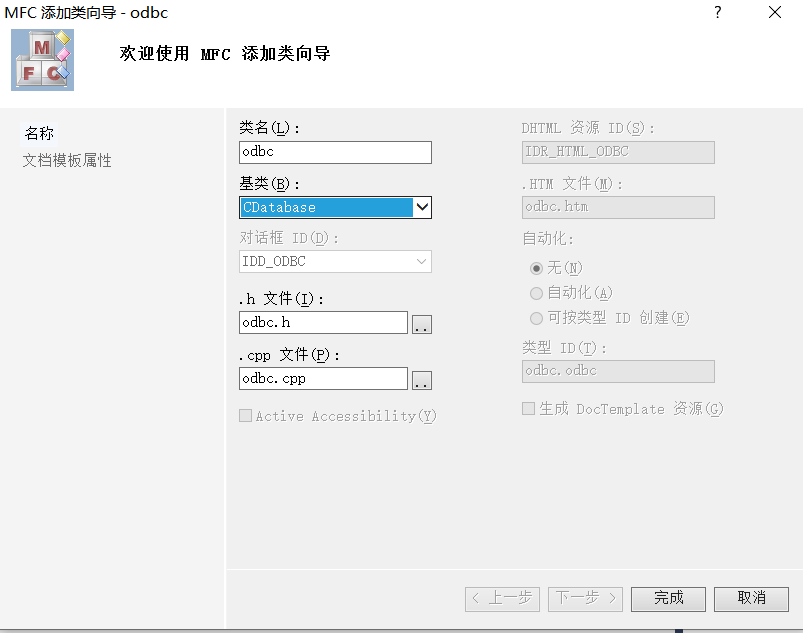The width and height of the screenshot is (803, 633).
Task: Open the 基类 base class dropdown arrow
Action: (x=422, y=207)
